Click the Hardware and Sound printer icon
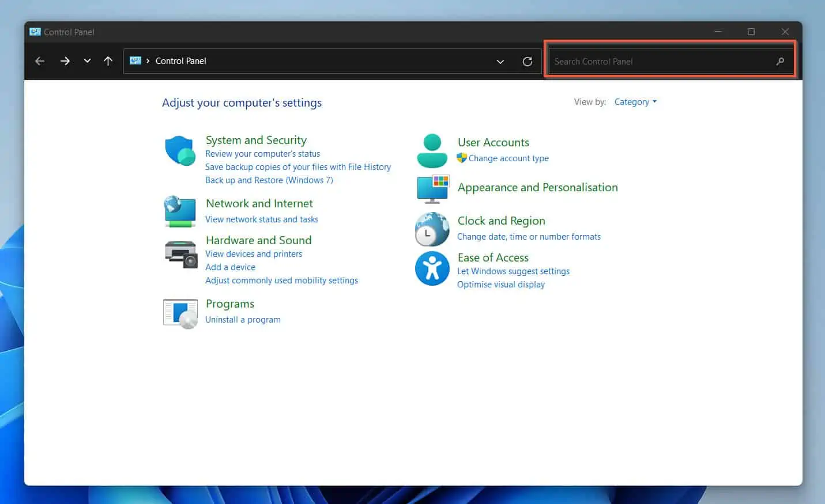Screen dimensions: 825x504 [x=180, y=254]
